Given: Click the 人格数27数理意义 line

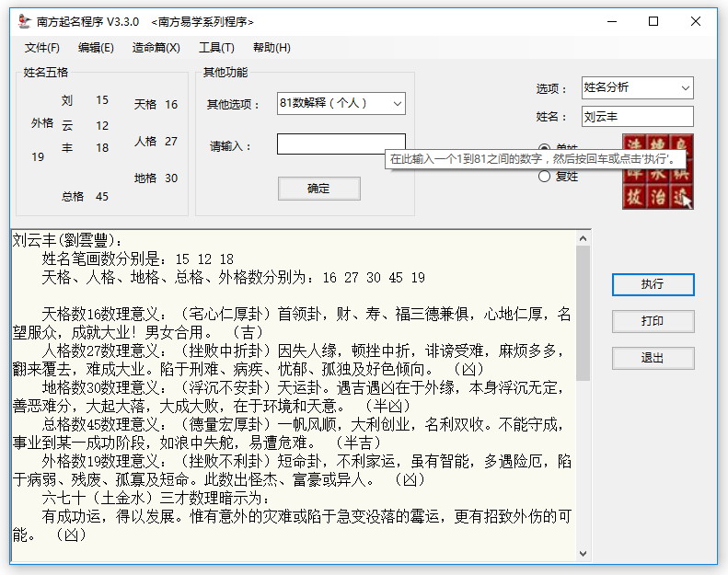Looking at the screenshot, I should click(292, 360).
